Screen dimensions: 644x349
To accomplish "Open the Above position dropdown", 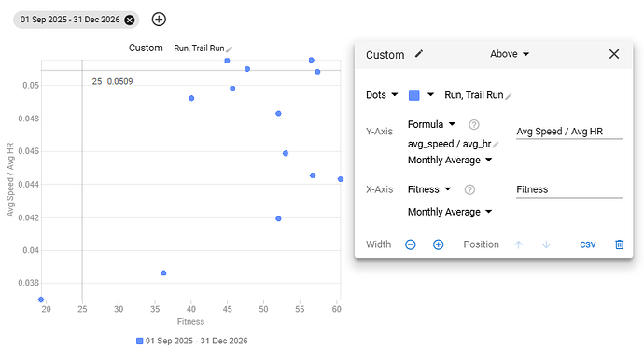I will click(x=510, y=54).
